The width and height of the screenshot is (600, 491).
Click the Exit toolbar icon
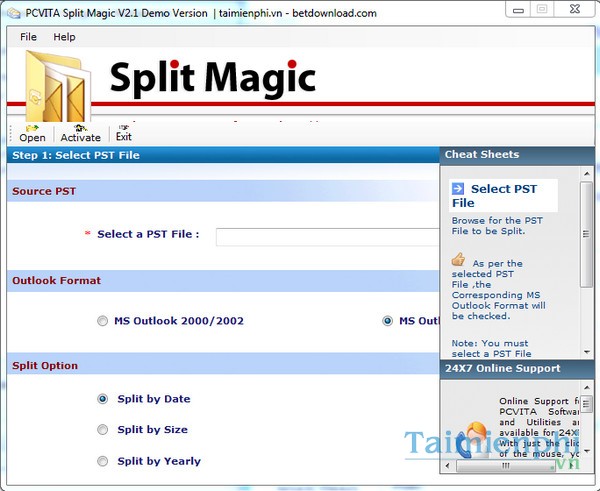123,134
